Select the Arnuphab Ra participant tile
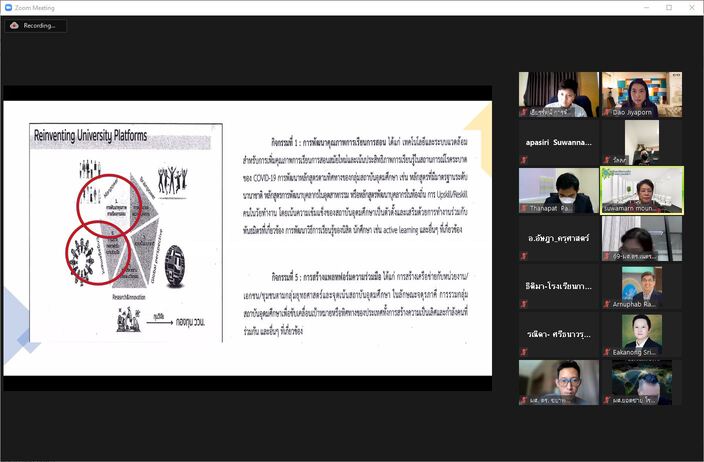 (642, 286)
